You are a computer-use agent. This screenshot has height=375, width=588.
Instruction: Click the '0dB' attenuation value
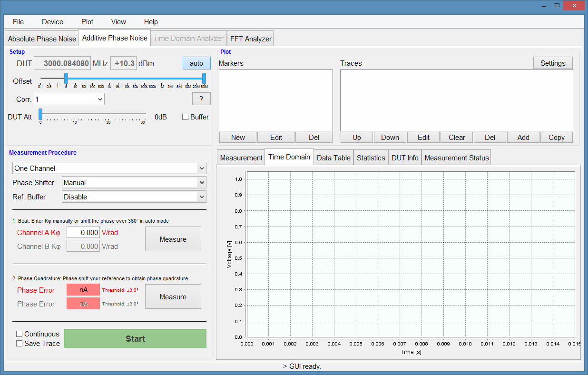click(x=161, y=117)
